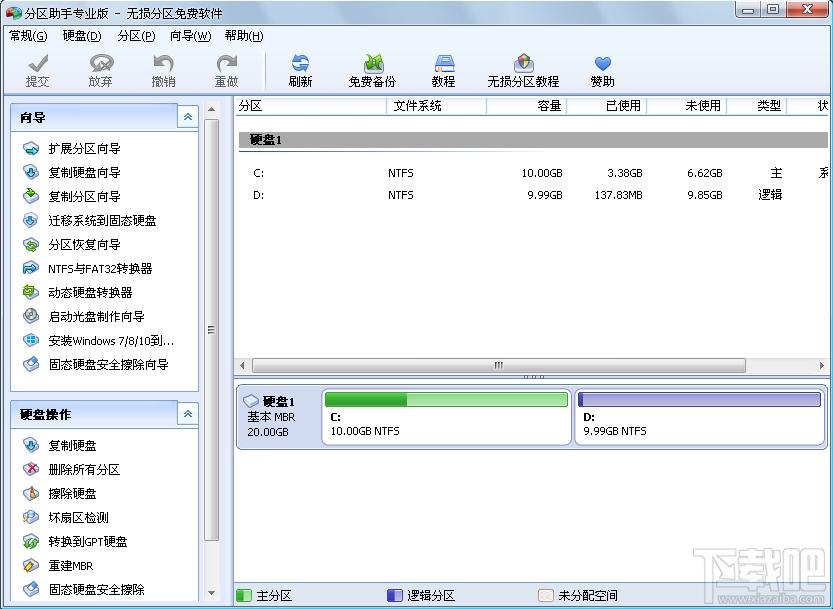Image resolution: width=833 pixels, height=609 pixels.
Task: Click 删除所有分区 in disk operations
Action: [84, 470]
